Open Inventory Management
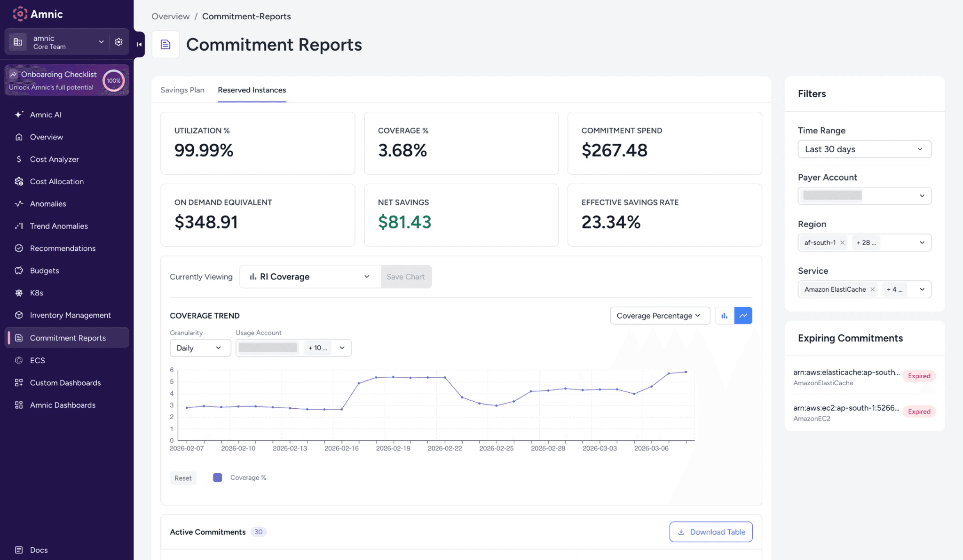Viewport: 963px width, 560px height. pyautogui.click(x=70, y=315)
